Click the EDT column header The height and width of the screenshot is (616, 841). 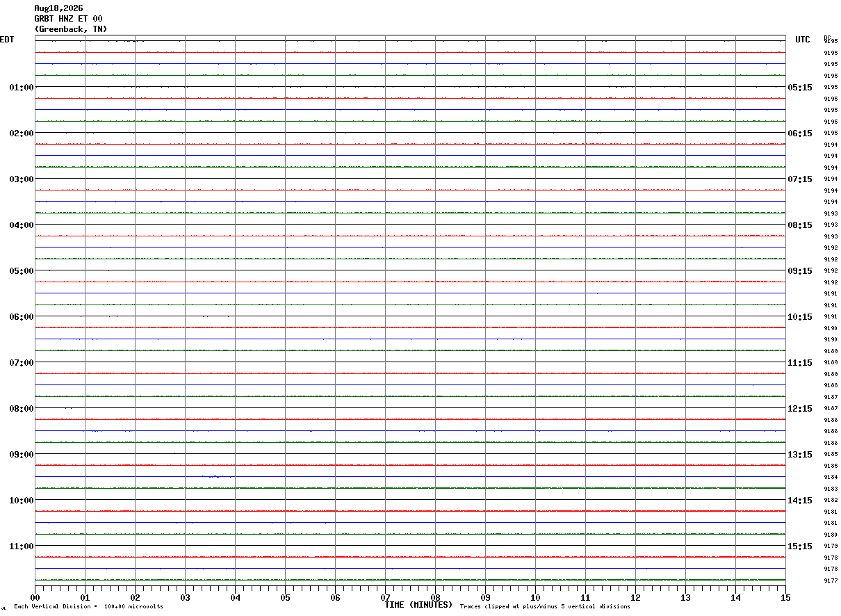click(6, 40)
